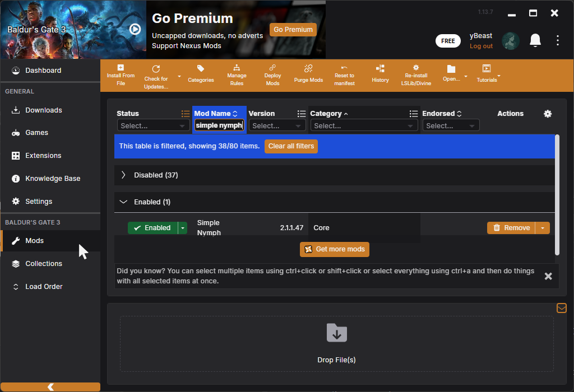Open the Knowledge Base sidebar item

pos(50,179)
